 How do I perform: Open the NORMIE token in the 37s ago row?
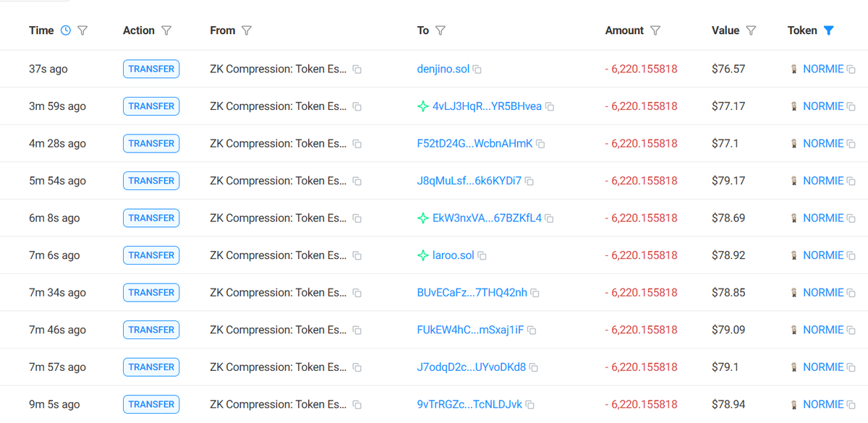(823, 69)
